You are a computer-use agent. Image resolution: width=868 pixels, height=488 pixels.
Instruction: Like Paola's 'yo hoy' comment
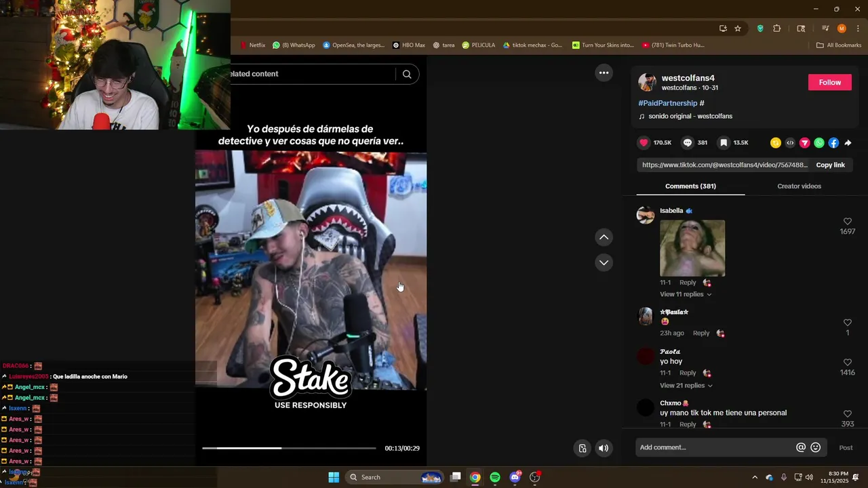coord(847,363)
